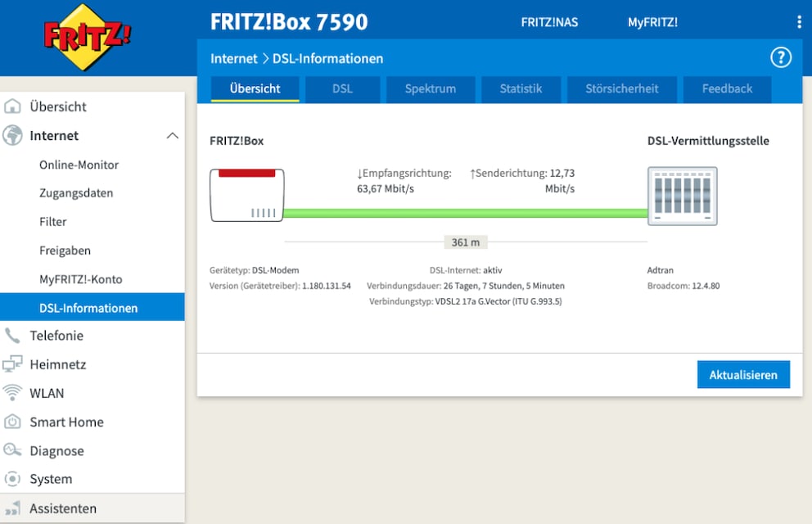Click the DSL-Internet: aktiv status
The image size is (812, 524).
point(466,270)
